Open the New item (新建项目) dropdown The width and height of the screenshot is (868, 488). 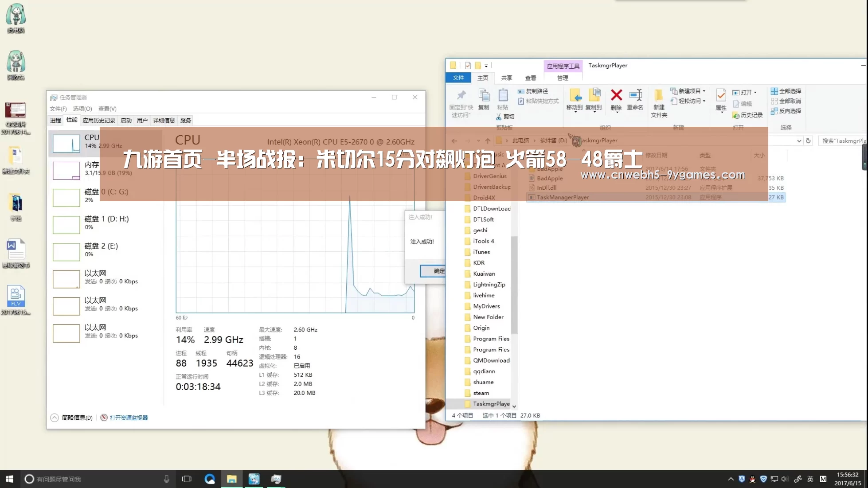[x=688, y=91]
